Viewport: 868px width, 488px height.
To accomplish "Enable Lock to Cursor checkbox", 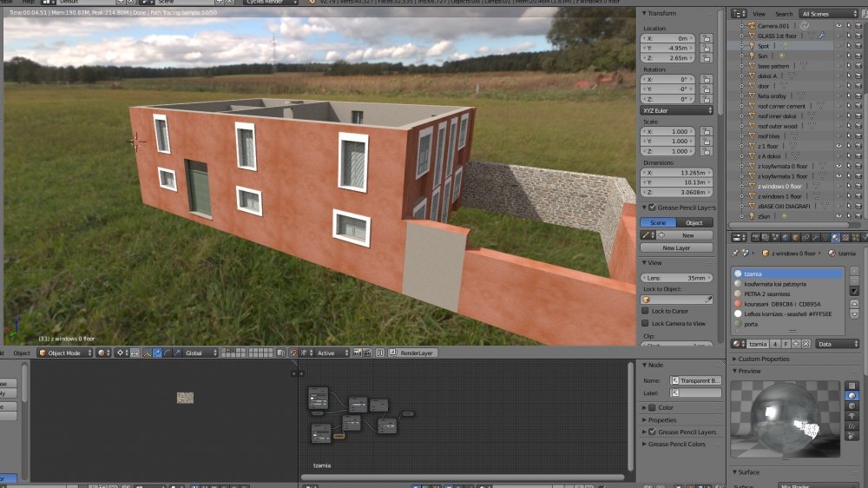I will coord(645,311).
